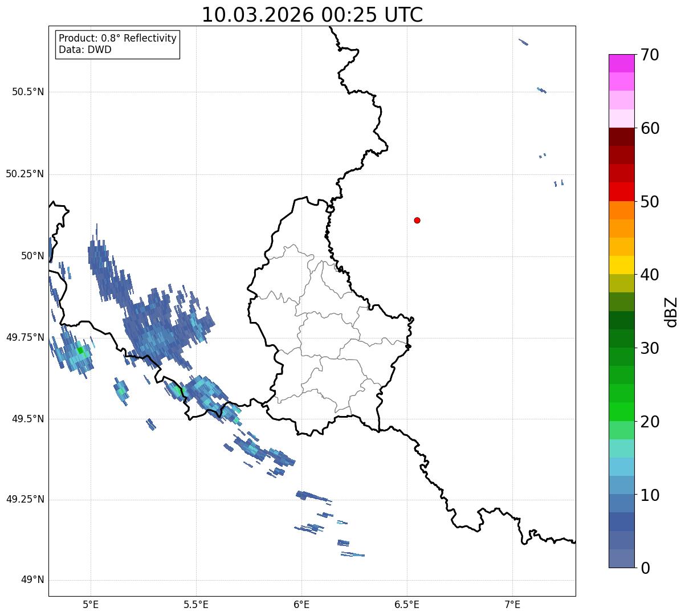685x616 pixels.
Task: Click the colorbar '20' tick label
Action: (x=650, y=422)
